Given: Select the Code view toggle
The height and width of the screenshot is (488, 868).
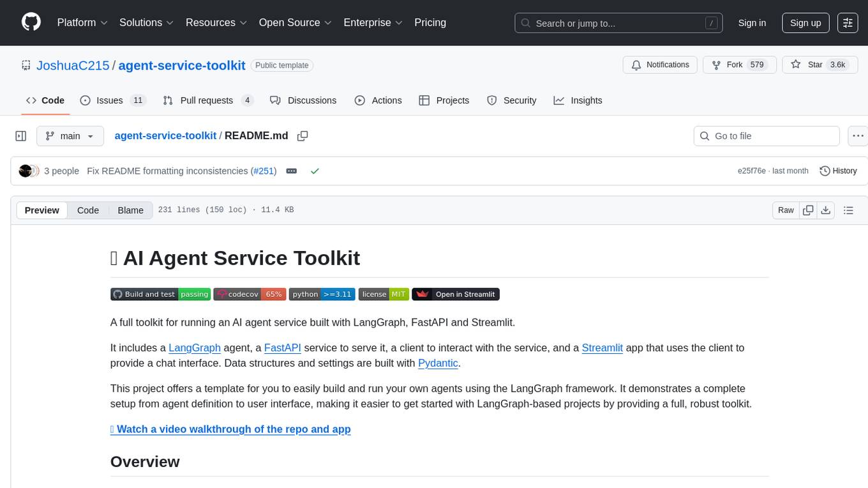Looking at the screenshot, I should [88, 210].
